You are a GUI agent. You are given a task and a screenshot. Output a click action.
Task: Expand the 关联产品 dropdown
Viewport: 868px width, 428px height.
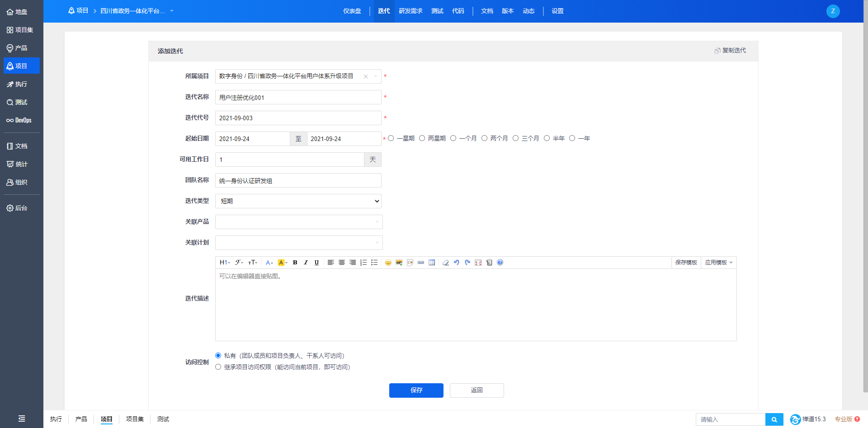pos(298,222)
